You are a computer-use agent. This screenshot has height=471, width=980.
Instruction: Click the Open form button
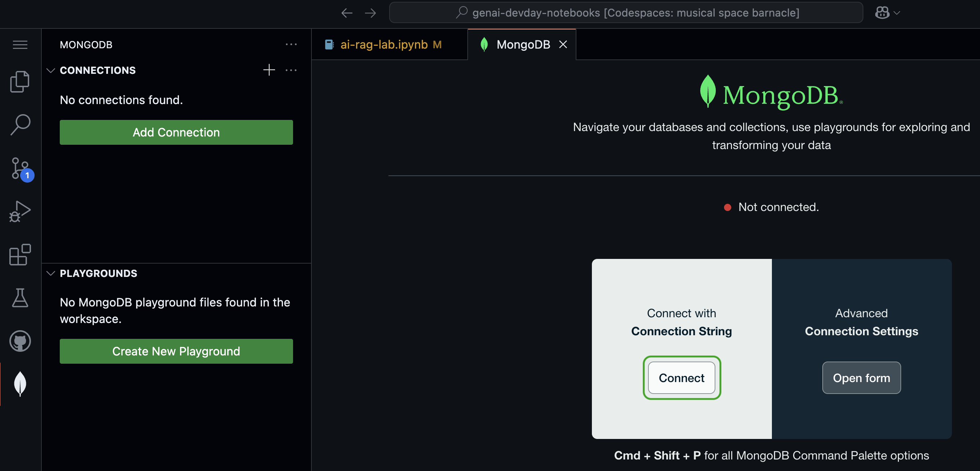pos(861,378)
